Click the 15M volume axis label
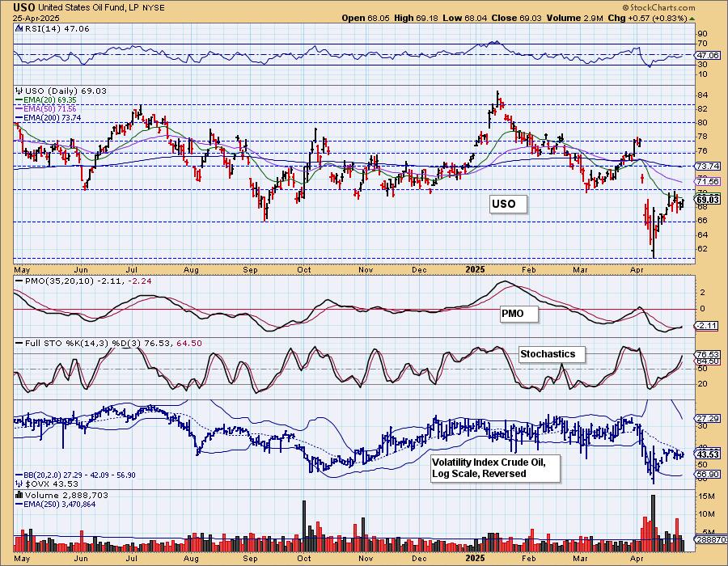The width and height of the screenshot is (728, 566). pos(707,496)
